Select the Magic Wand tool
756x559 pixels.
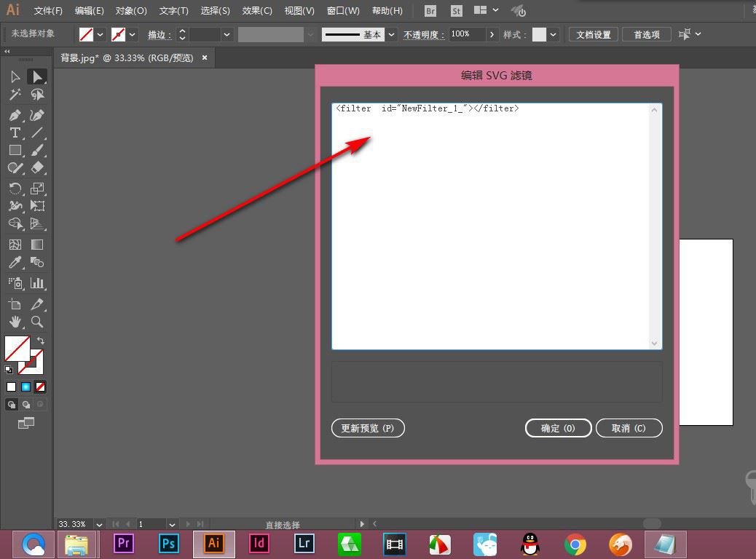coord(15,95)
